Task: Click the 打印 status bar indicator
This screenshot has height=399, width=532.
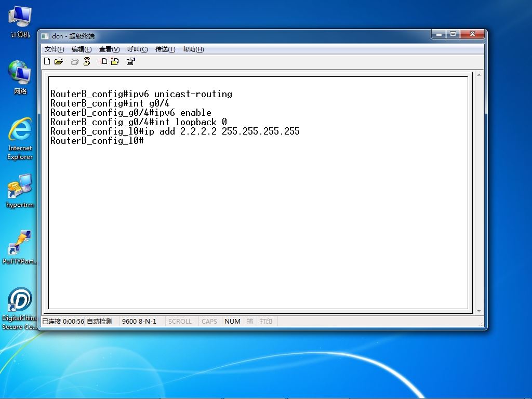Action: click(x=266, y=321)
